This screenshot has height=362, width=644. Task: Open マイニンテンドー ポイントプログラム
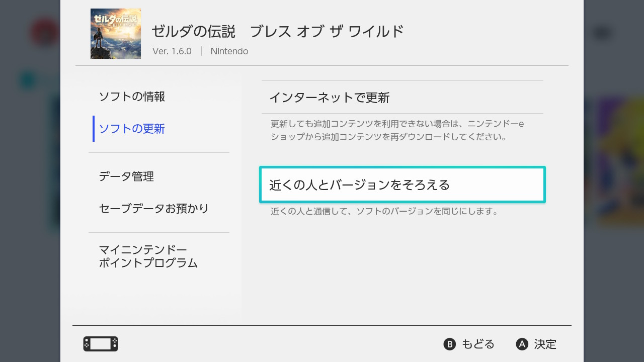pyautogui.click(x=148, y=256)
